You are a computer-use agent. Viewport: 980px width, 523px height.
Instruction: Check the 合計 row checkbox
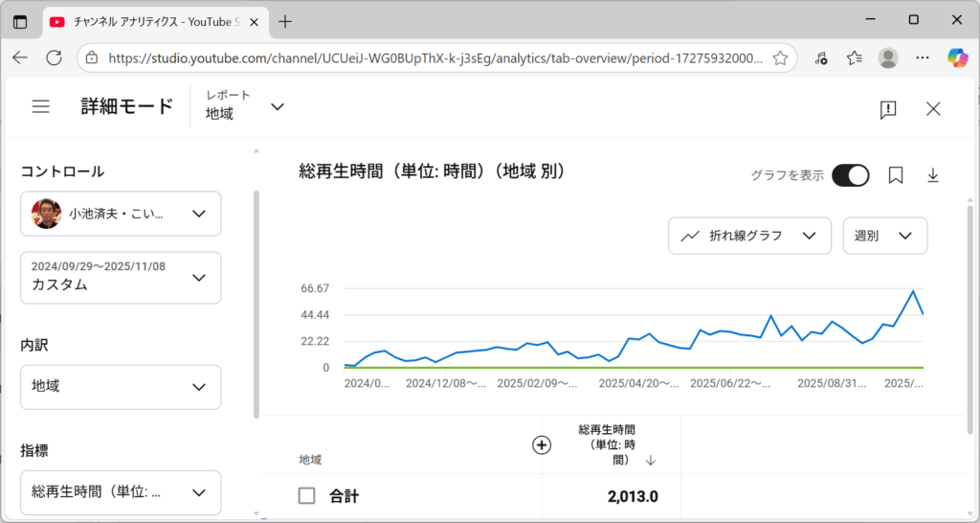[x=306, y=496]
